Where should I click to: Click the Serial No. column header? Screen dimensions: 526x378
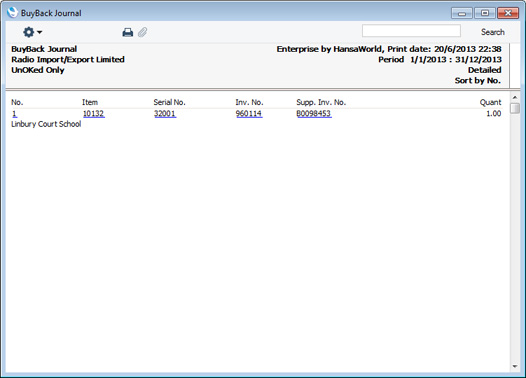click(x=169, y=102)
